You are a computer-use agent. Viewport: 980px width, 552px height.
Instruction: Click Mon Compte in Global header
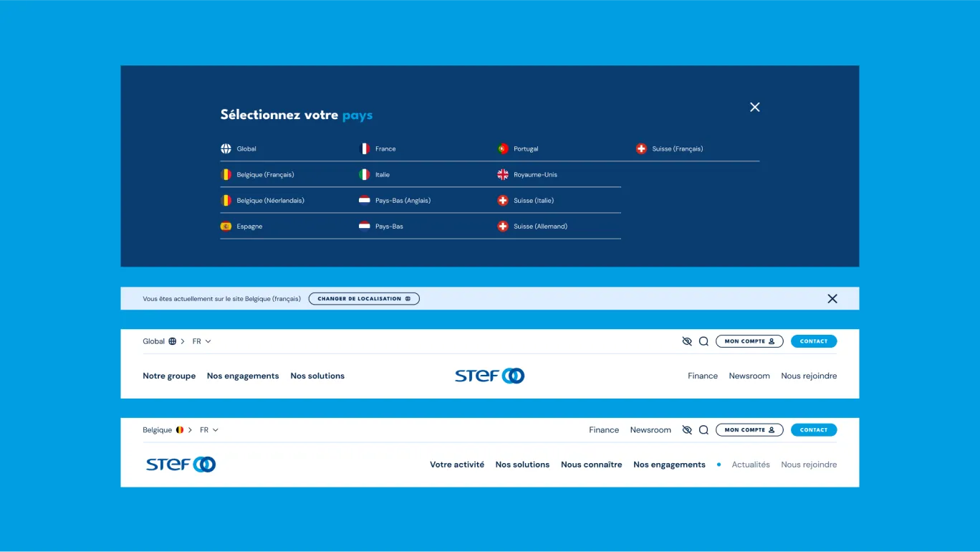[x=749, y=341]
